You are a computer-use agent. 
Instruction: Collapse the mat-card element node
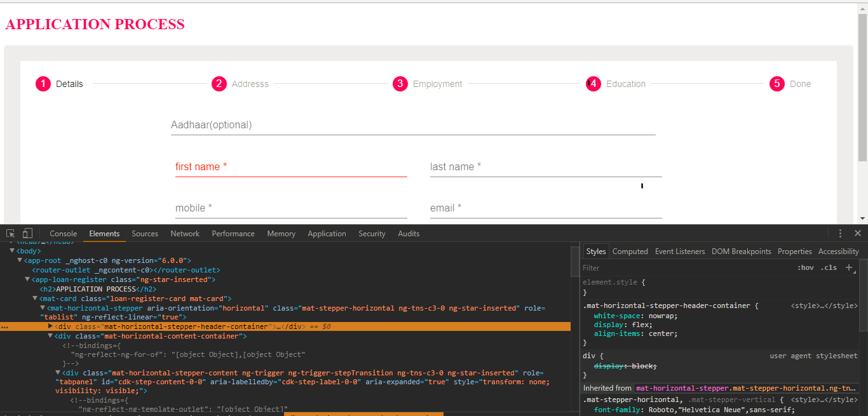pyautogui.click(x=35, y=299)
